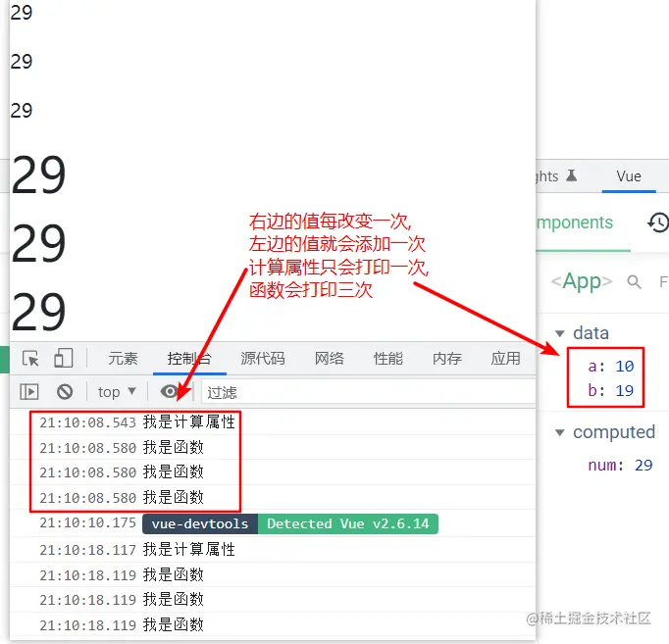Viewport: 669px width, 644px height.
Task: Switch to the 控制台 tab
Action: 189,359
